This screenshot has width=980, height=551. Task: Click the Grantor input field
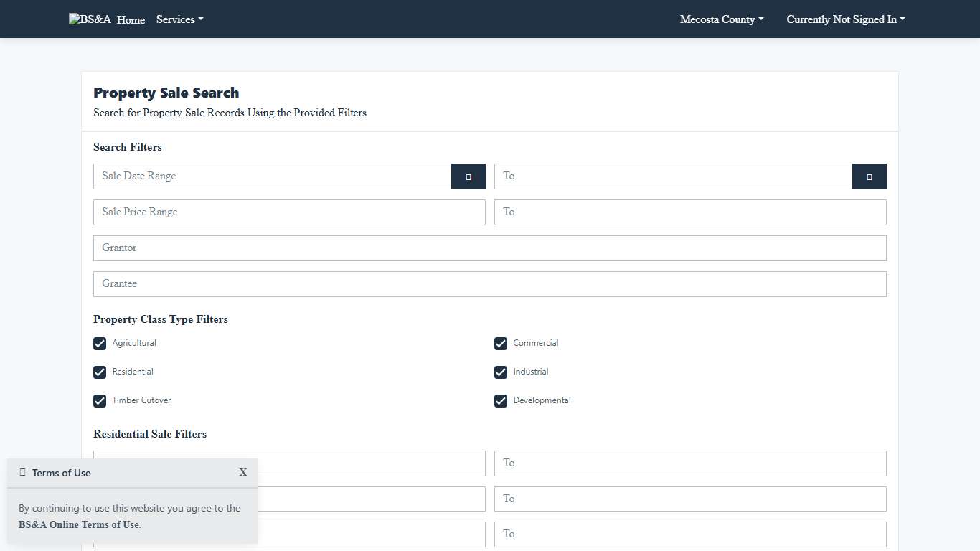pos(489,248)
